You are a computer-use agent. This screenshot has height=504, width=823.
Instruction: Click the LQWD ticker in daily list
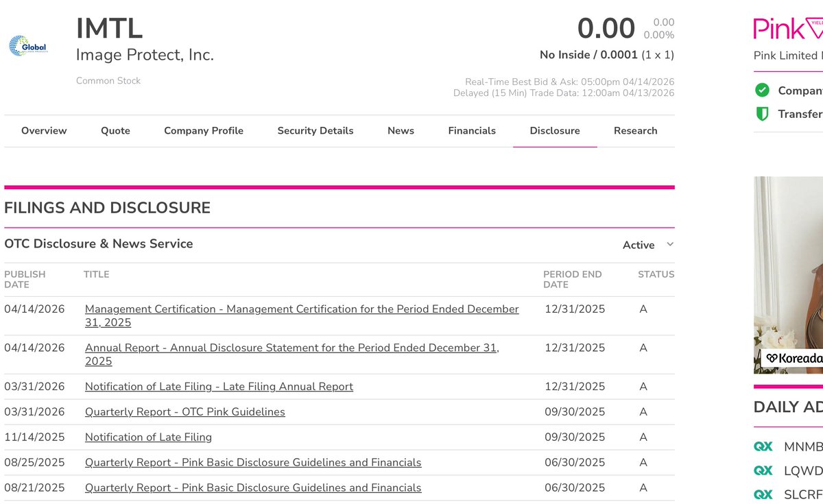(803, 471)
